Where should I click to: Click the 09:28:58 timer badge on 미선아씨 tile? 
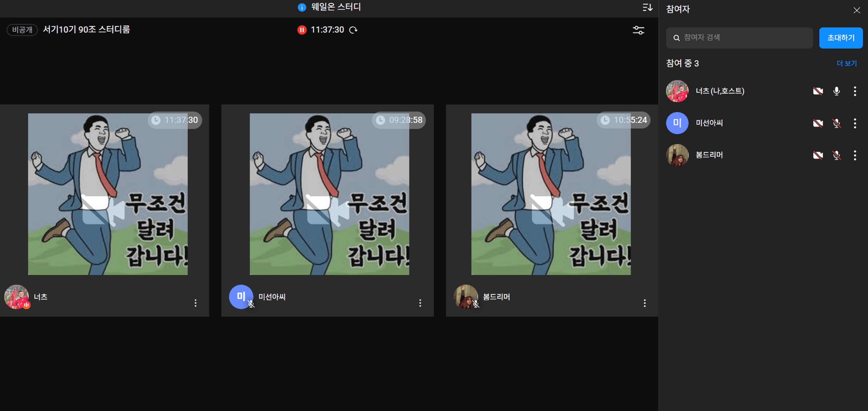[x=399, y=120]
